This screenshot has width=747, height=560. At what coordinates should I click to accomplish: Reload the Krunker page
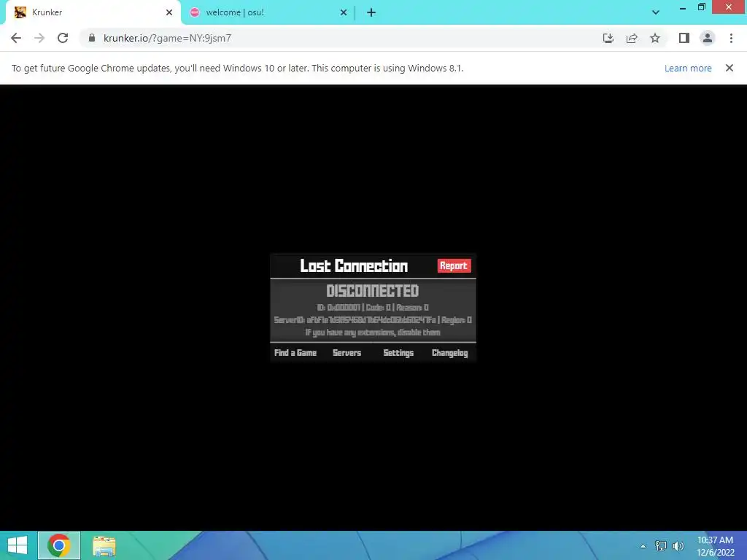63,38
